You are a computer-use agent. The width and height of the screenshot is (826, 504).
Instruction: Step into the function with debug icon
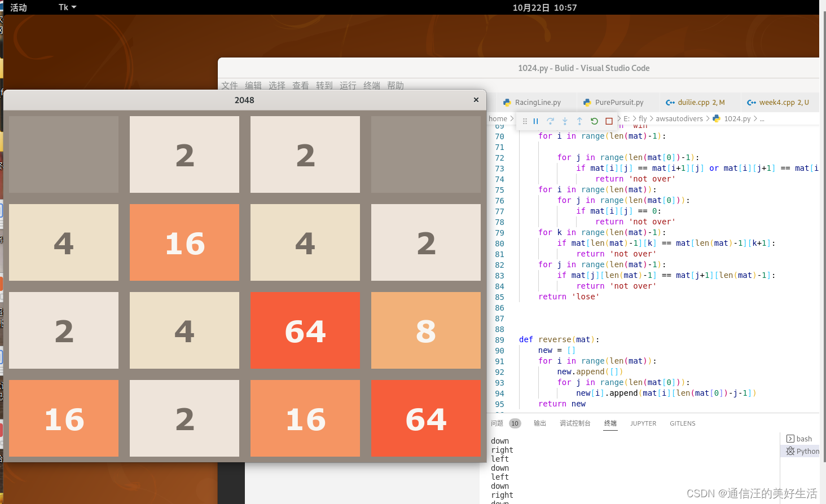click(565, 121)
